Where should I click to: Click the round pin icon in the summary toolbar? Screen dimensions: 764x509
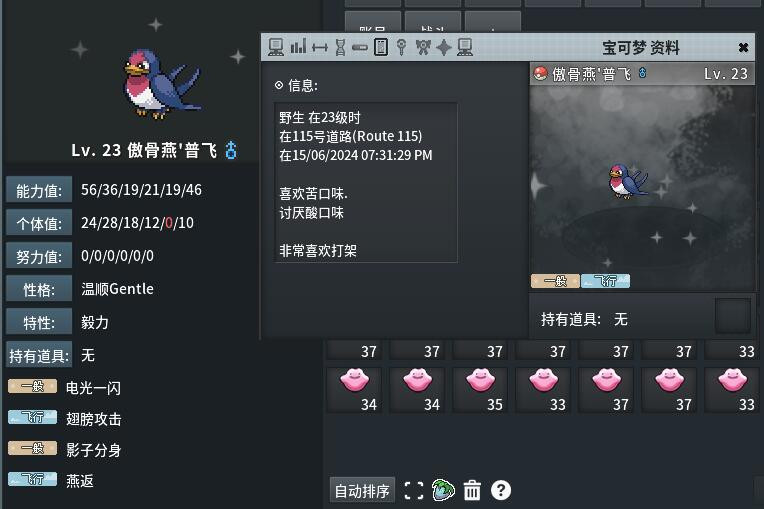click(401, 47)
